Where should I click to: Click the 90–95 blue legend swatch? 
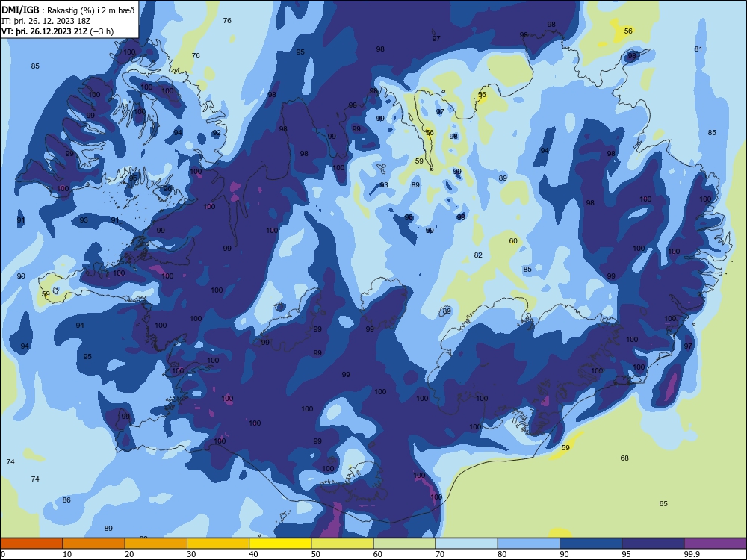click(591, 544)
